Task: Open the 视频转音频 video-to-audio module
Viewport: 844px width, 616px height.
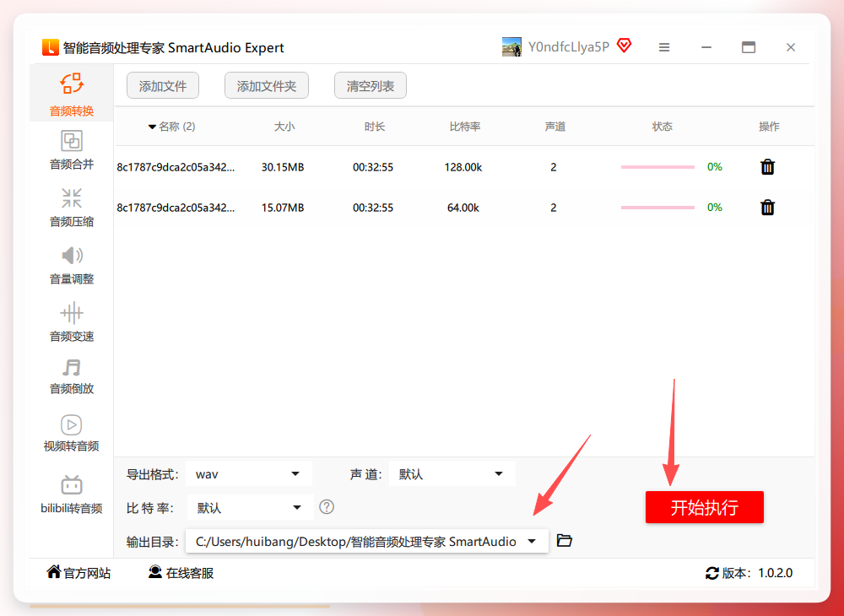Action: pos(72,433)
